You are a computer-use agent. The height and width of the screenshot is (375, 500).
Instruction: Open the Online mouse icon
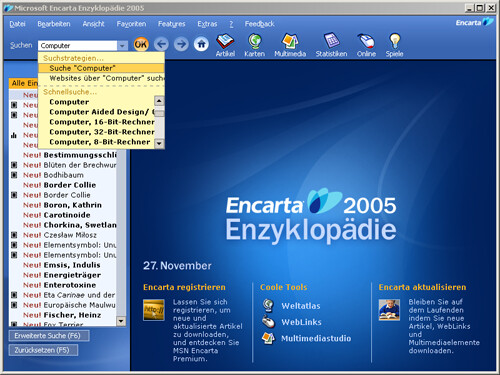(366, 41)
